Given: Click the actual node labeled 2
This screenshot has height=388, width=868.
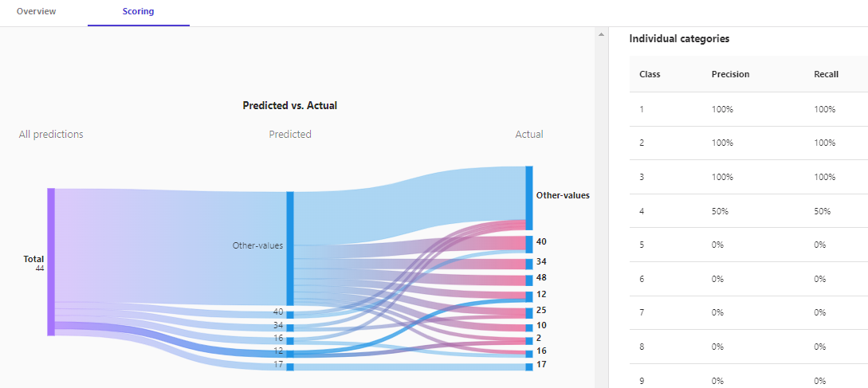Looking at the screenshot, I should [528, 339].
